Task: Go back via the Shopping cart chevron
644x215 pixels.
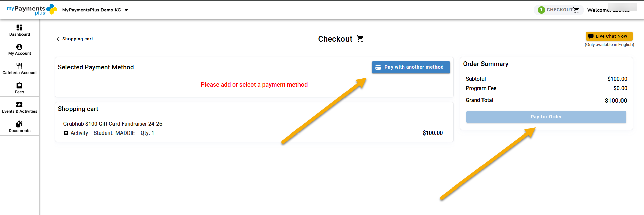Action: tap(58, 39)
